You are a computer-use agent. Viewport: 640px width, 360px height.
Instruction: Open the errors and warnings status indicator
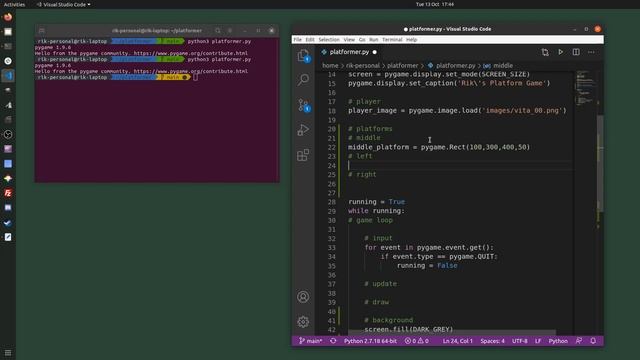click(416, 341)
